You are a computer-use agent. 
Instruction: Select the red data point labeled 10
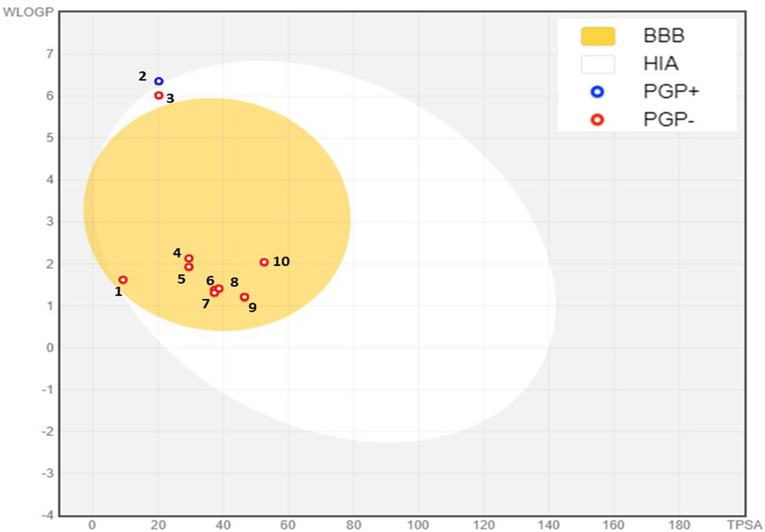[x=264, y=262]
